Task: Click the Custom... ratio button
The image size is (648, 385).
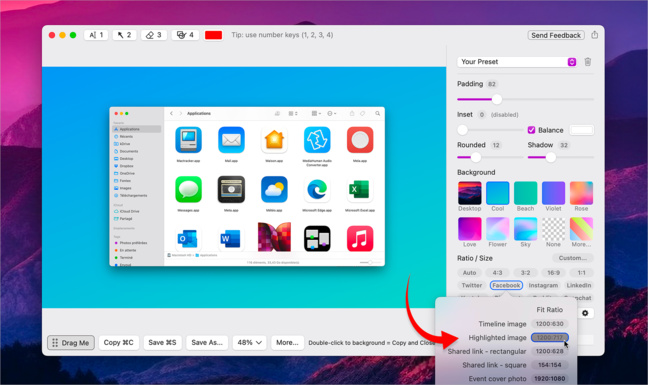Action: pyautogui.click(x=573, y=258)
